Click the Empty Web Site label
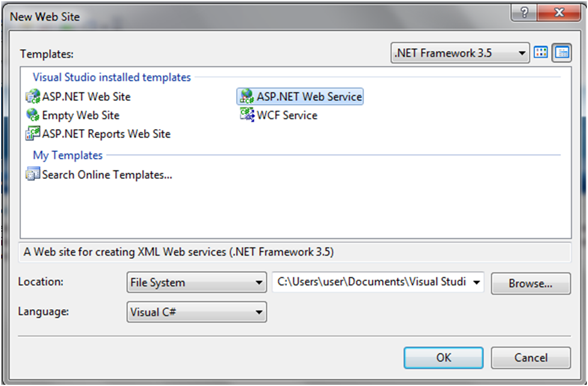The image size is (588, 386). coord(80,115)
